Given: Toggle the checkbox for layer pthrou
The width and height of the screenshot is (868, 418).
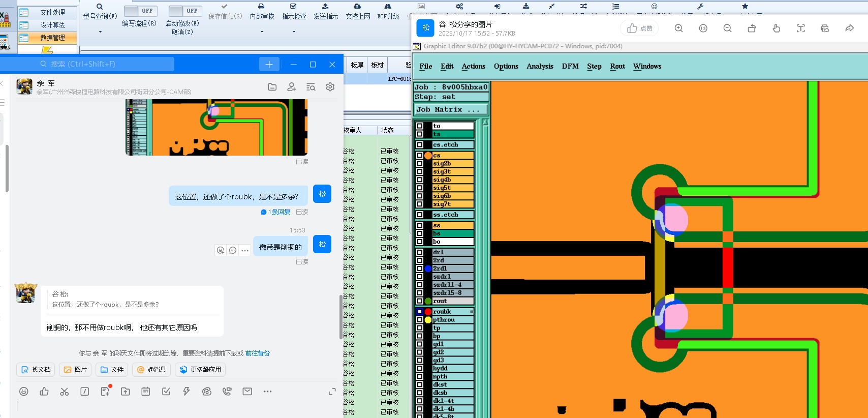Looking at the screenshot, I should click(x=420, y=320).
